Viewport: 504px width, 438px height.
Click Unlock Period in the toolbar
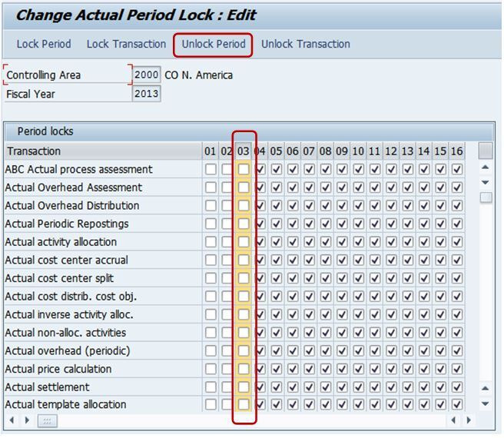[x=214, y=44]
